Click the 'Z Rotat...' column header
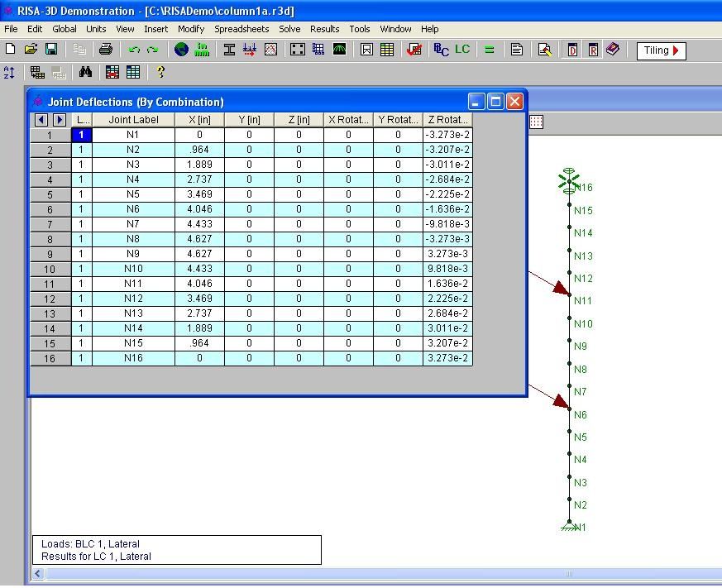This screenshot has width=722, height=588. pyautogui.click(x=447, y=120)
